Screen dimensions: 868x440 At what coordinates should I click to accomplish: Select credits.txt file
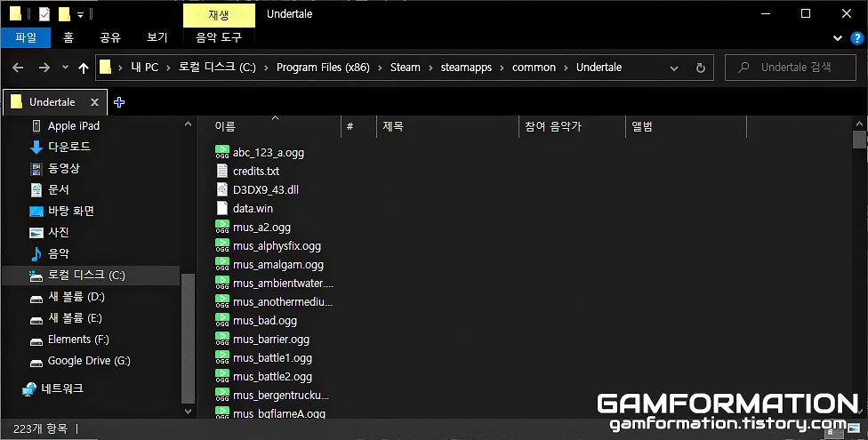[256, 171]
